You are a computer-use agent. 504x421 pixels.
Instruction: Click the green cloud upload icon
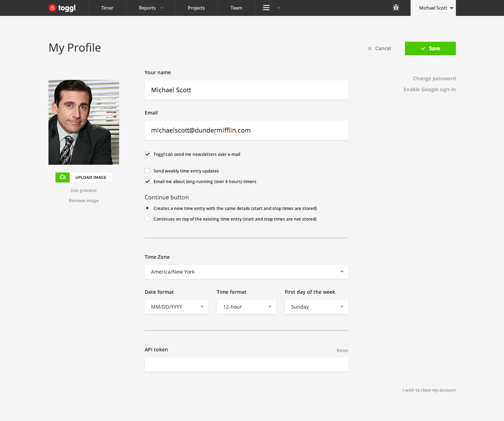pyautogui.click(x=63, y=177)
